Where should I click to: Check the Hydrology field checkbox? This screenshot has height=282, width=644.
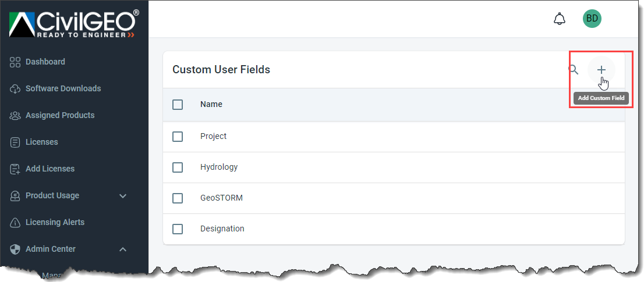coord(178,167)
